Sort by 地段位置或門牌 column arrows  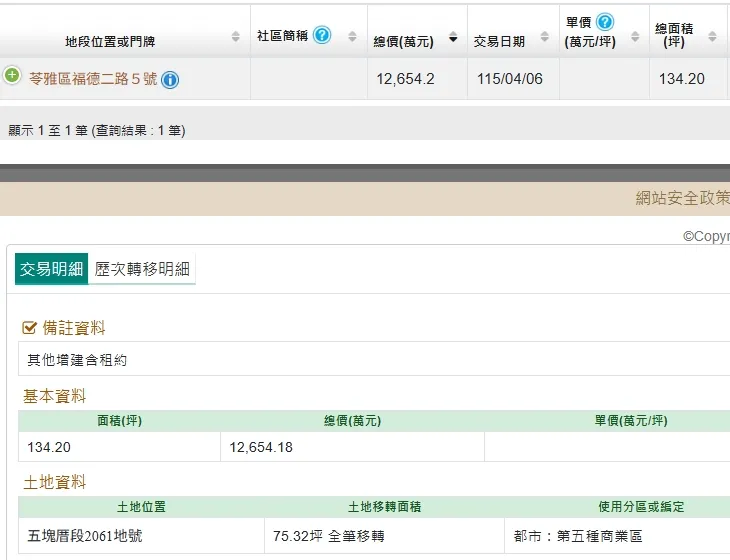236,36
